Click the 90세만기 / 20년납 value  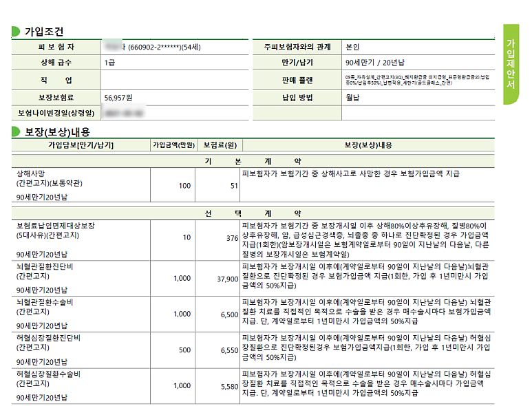pos(375,63)
